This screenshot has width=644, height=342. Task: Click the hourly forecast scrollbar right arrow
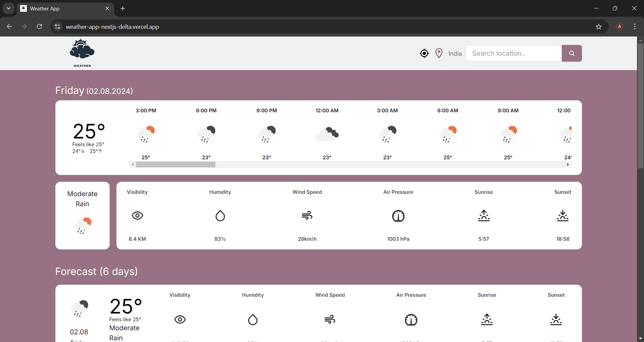(568, 165)
